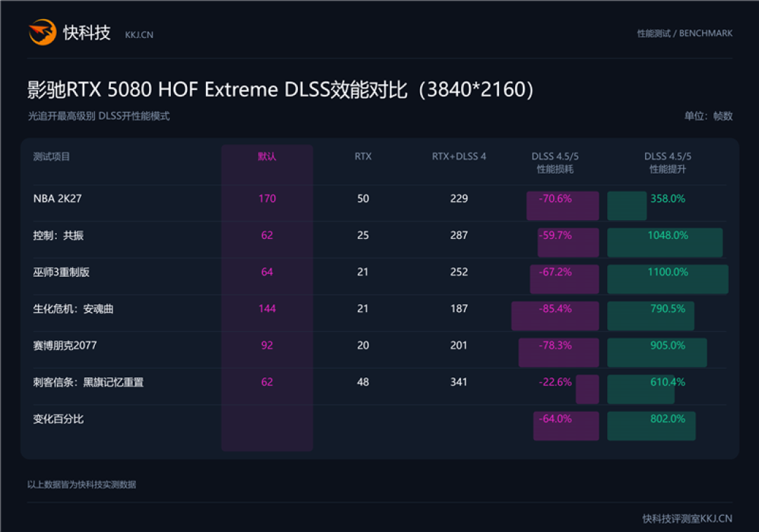This screenshot has height=532, width=759.
Task: Click the 快科技 orange logo icon
Action: click(43, 32)
